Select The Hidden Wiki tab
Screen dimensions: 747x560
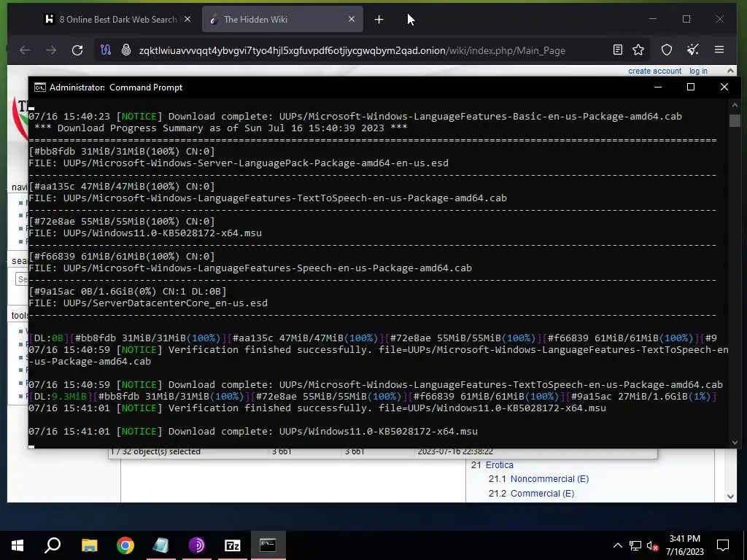282,20
